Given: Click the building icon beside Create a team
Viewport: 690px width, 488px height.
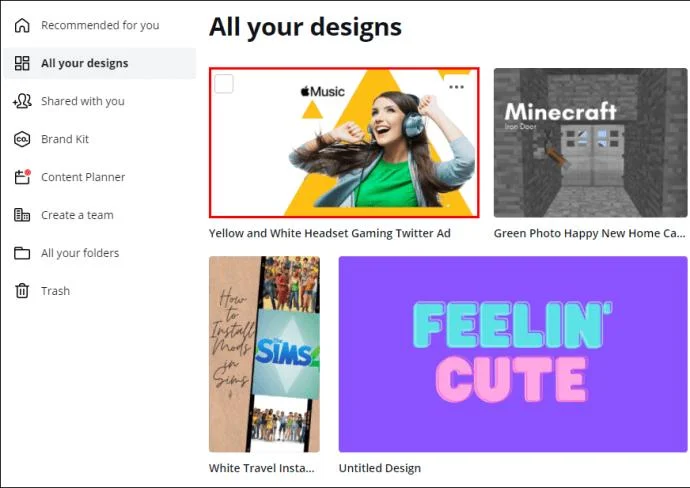Looking at the screenshot, I should point(22,215).
